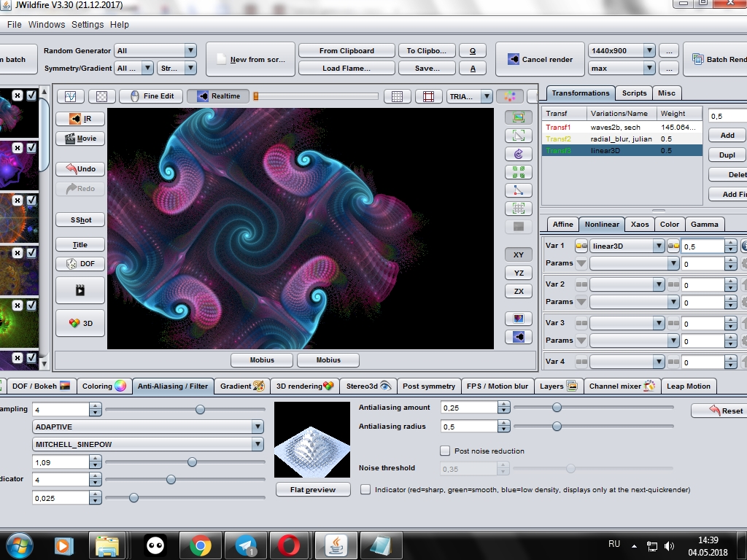Viewport: 747px width, 560px height.
Task: Click the Cancel render button
Action: tap(540, 60)
